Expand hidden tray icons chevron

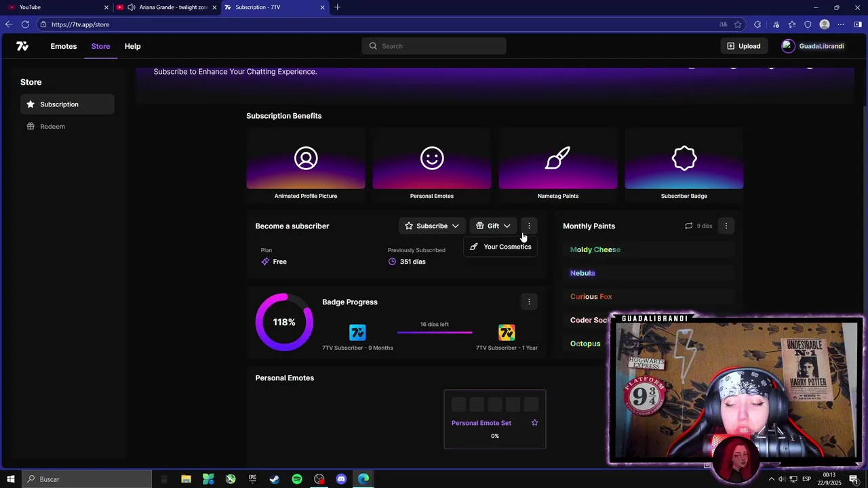pyautogui.click(x=771, y=479)
